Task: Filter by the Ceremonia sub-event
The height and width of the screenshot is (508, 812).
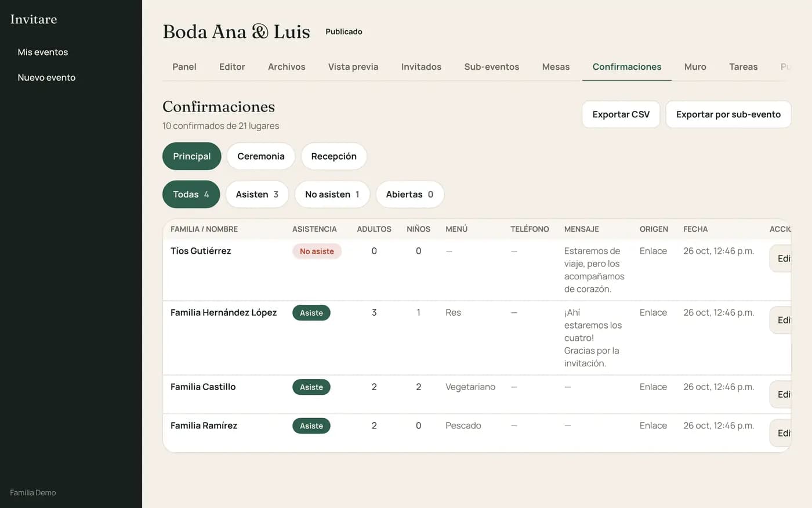Action: click(x=261, y=156)
